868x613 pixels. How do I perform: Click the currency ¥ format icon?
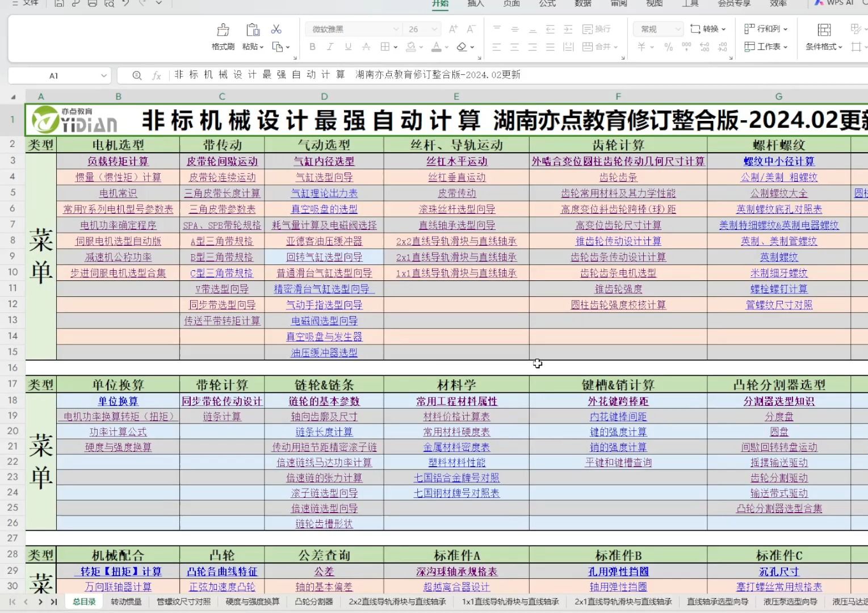(x=642, y=47)
